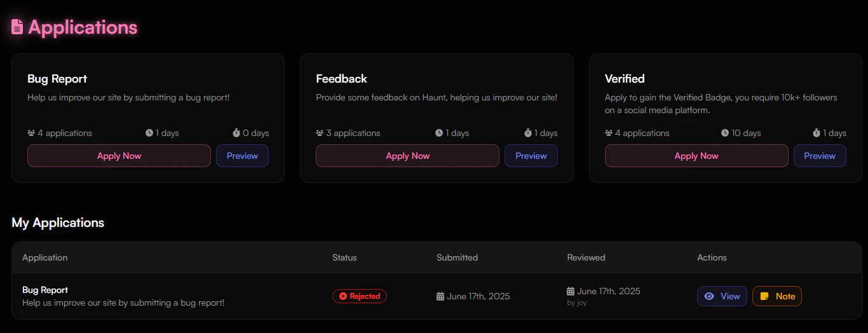The width and height of the screenshot is (868, 333).
Task: Click the Application column header
Action: pyautogui.click(x=44, y=257)
